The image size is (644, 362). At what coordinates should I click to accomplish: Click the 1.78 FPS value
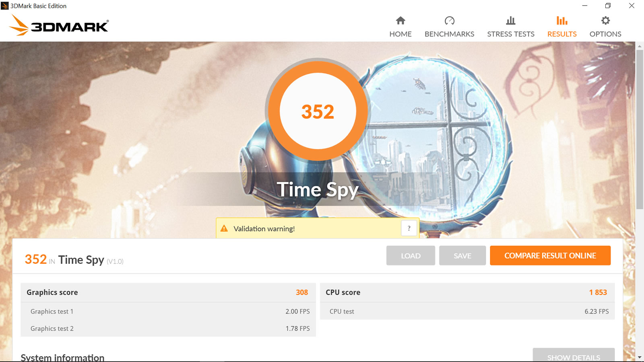coord(298,329)
